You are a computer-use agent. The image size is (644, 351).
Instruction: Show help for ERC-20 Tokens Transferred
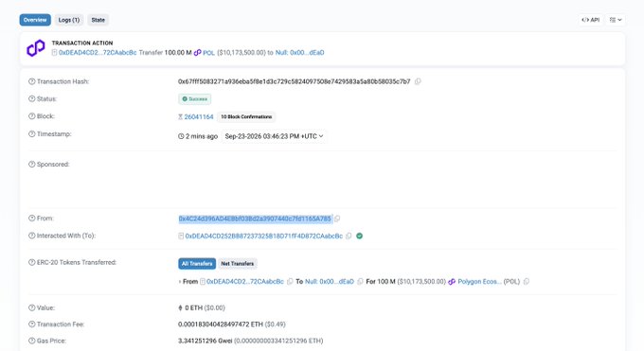pos(31,262)
